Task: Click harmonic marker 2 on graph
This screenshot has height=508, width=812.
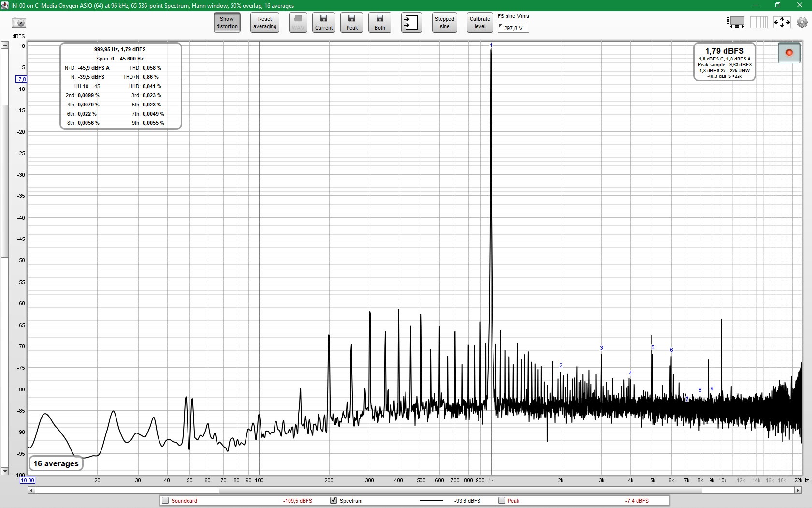Action: coord(561,365)
